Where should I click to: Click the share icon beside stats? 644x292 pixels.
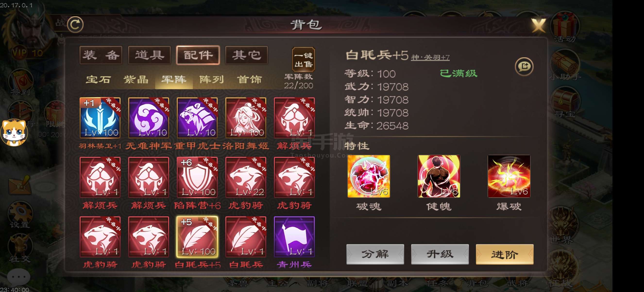524,66
